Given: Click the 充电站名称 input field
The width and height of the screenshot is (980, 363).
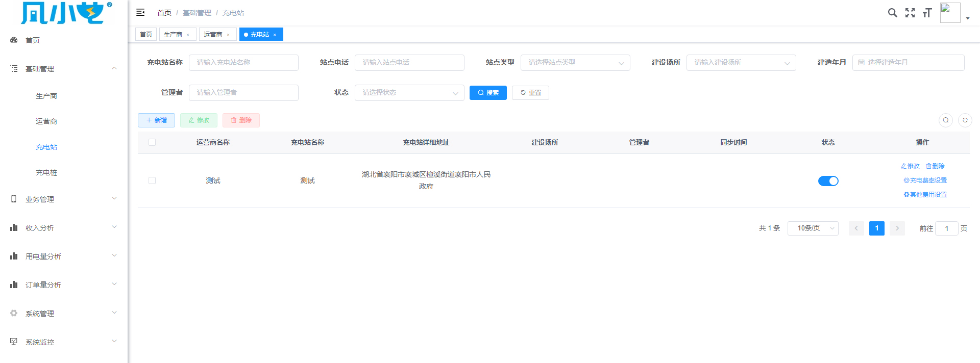Looking at the screenshot, I should pos(243,63).
